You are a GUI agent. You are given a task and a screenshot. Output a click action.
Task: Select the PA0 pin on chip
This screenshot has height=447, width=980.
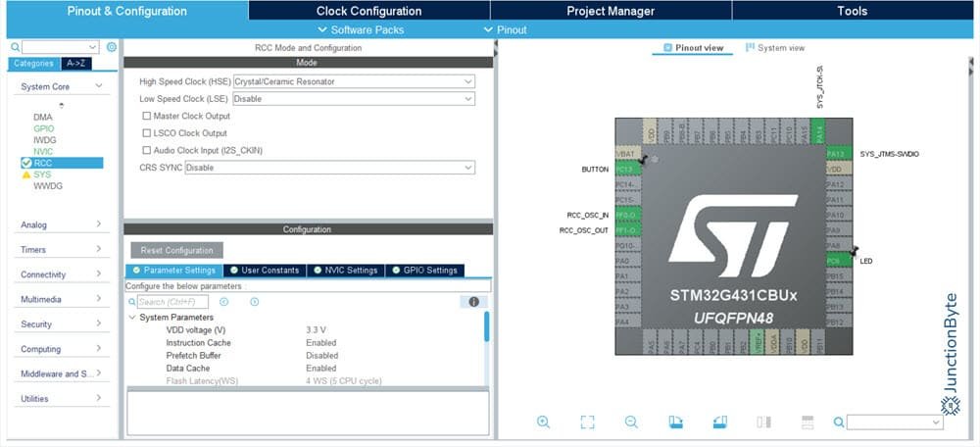627,261
